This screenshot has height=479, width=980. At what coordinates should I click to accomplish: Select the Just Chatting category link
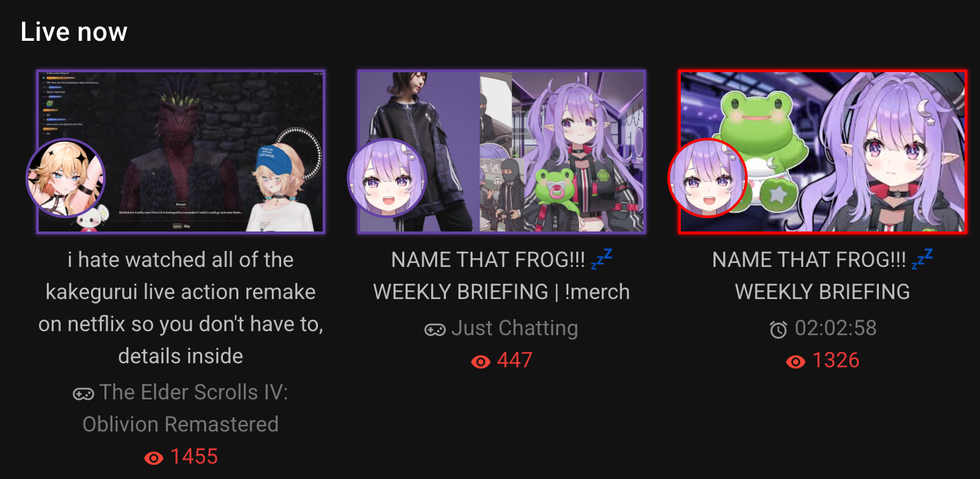point(514,328)
